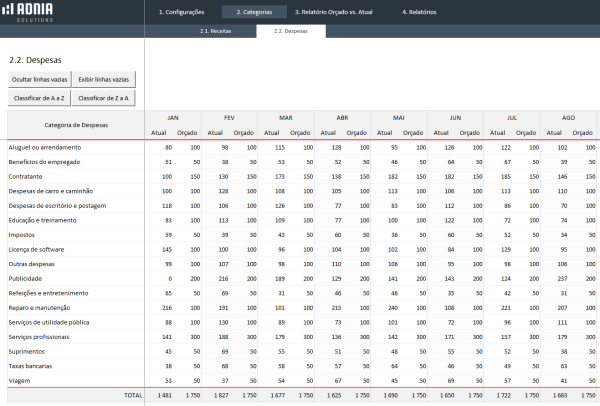Open the 1. Configurações tab
600x406 pixels.
click(181, 11)
